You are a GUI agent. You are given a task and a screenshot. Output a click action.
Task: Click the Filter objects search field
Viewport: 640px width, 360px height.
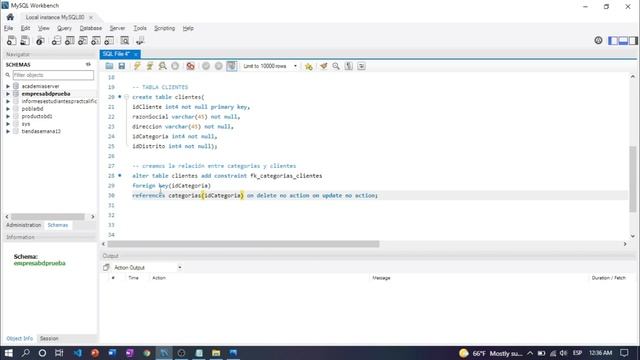(53, 75)
